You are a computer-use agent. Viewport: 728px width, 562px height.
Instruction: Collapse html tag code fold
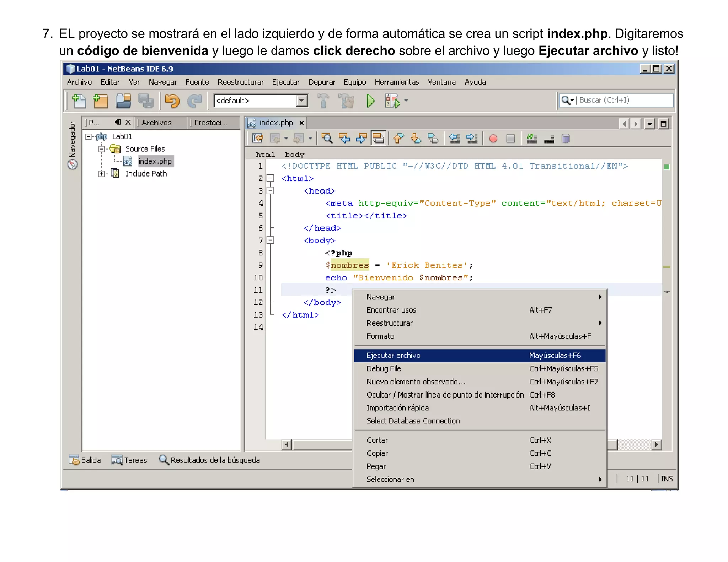pos(271,178)
